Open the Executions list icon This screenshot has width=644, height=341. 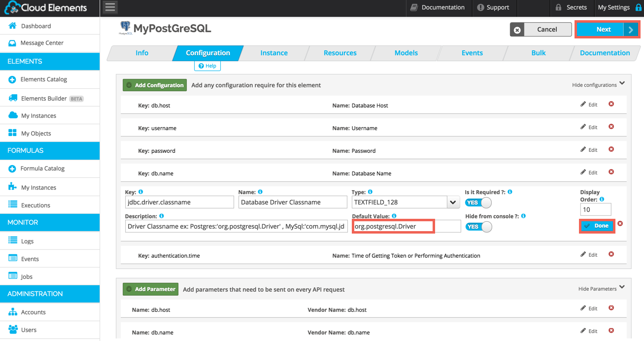click(x=13, y=205)
